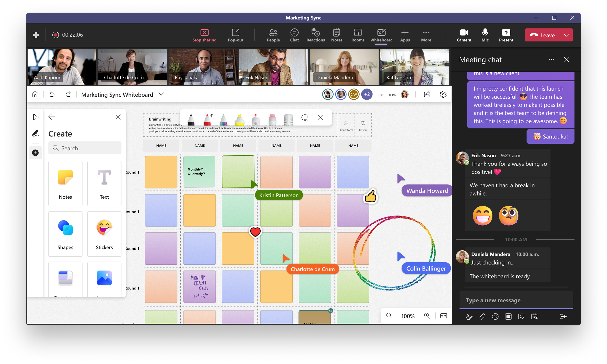Screen dimensions: 607x364
Task: Click the whiteboard undo arrow
Action: pos(52,94)
